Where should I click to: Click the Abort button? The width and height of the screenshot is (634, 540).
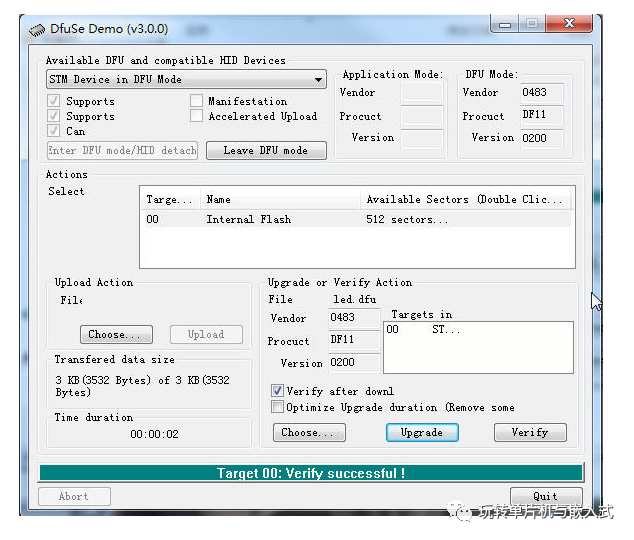tap(74, 496)
